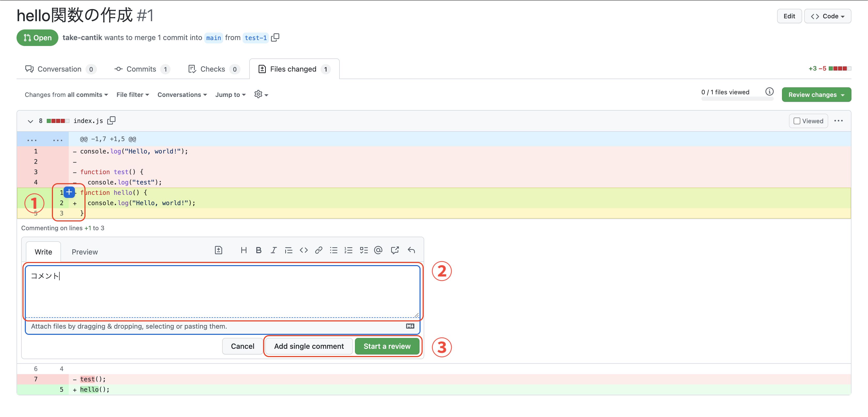Check the Viewed checkbox for index.js

[x=796, y=121]
